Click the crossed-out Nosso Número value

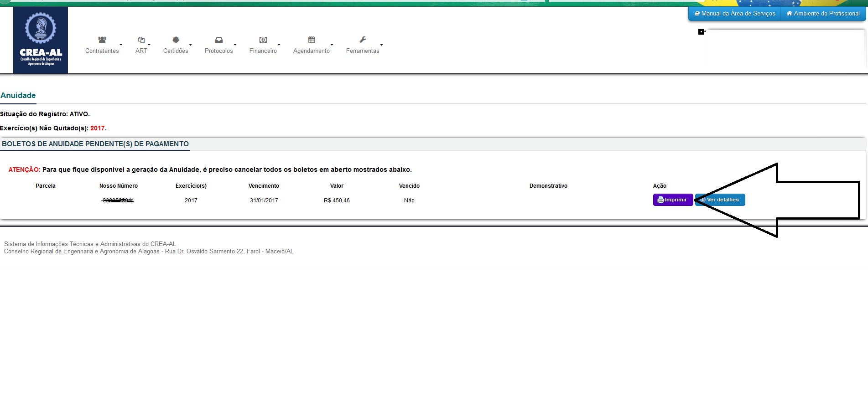pos(118,200)
